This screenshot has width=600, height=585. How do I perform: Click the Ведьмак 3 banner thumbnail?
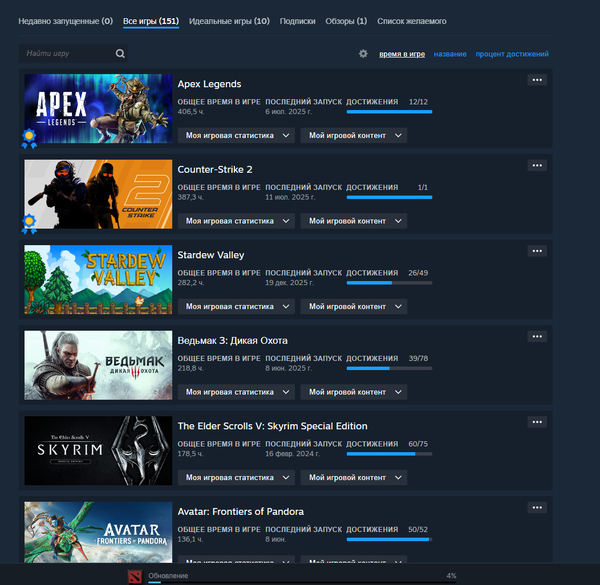[98, 365]
